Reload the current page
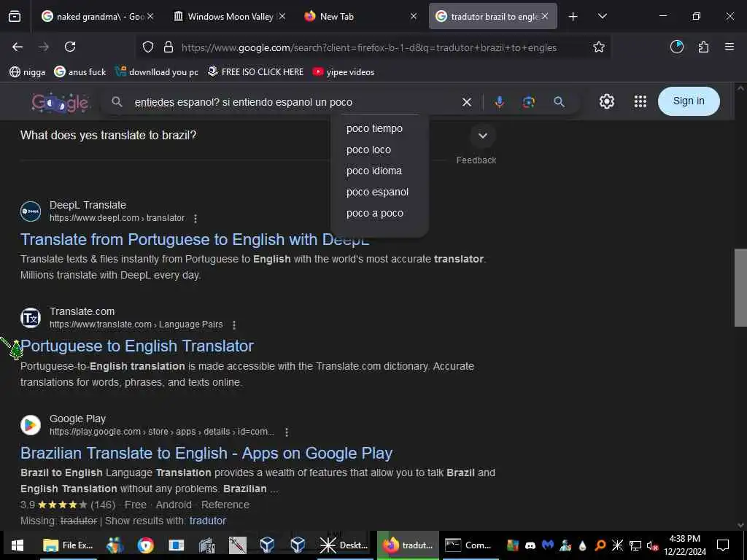747x560 pixels. 70,47
